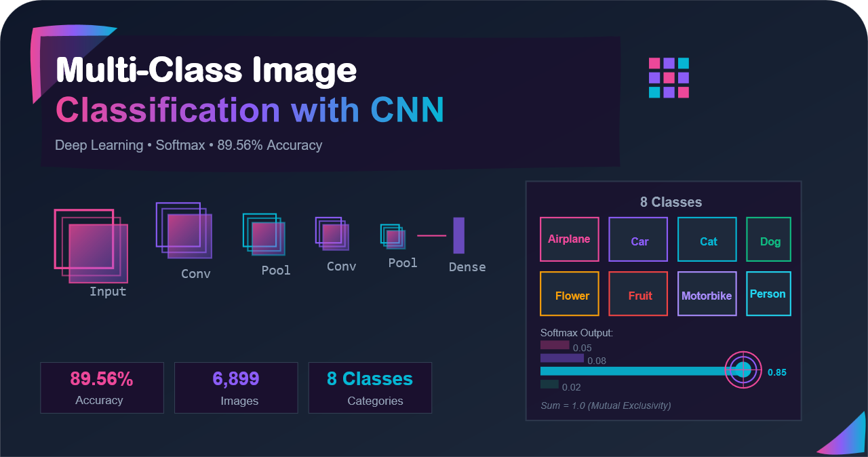This screenshot has width=868, height=457.
Task: Click the first Conv layer icon
Action: tap(183, 231)
